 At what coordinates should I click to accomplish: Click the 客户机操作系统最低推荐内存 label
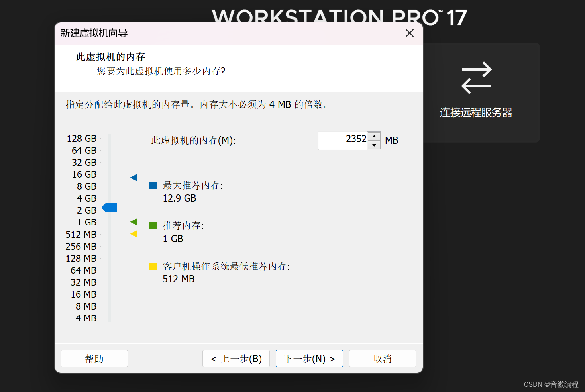pyautogui.click(x=226, y=267)
